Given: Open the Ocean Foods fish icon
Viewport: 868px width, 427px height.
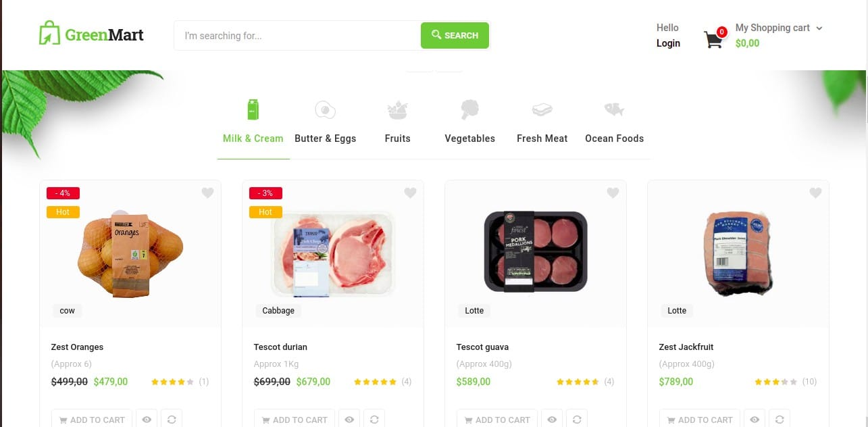Looking at the screenshot, I should pyautogui.click(x=614, y=109).
